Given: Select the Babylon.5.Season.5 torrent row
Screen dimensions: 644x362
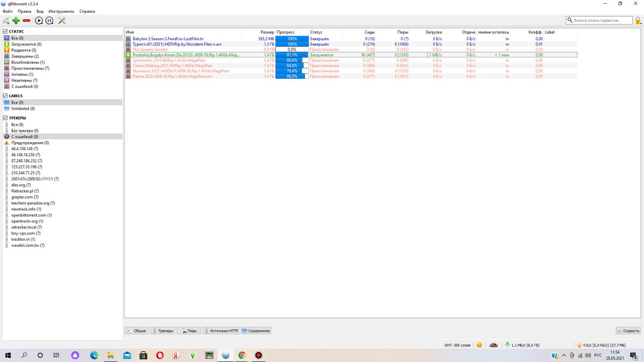Looking at the screenshot, I should tap(350, 39).
